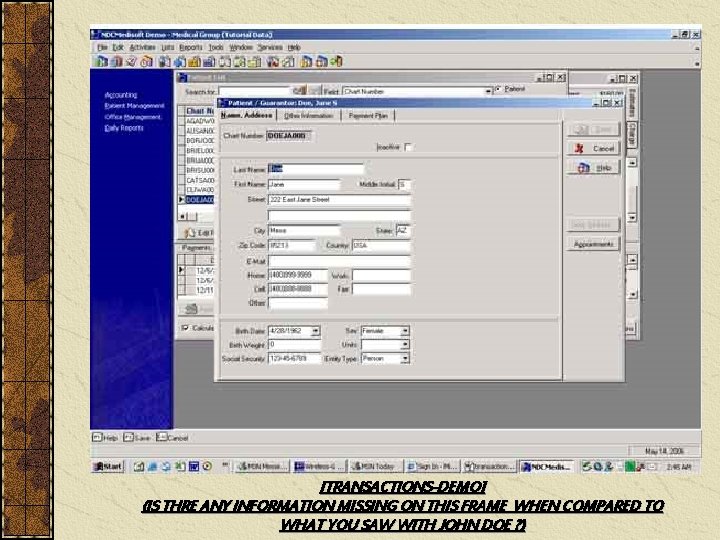Click the Cancel button's red icon in patient dialog

pyautogui.click(x=579, y=148)
